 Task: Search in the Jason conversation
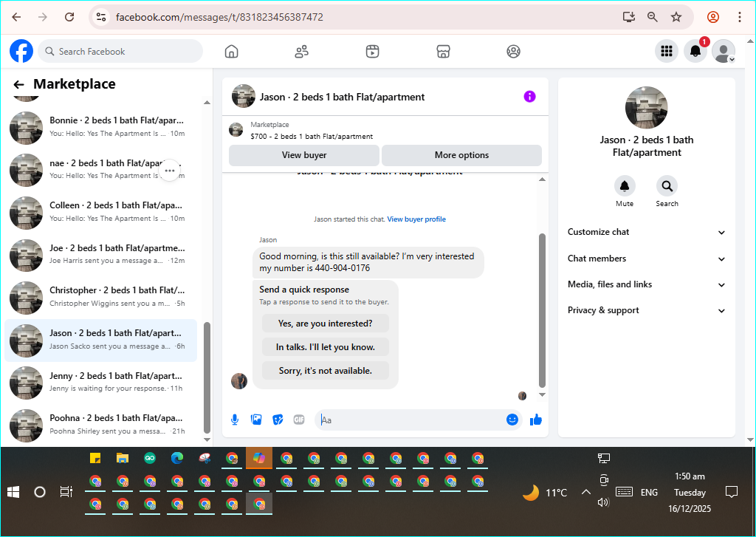click(x=667, y=185)
